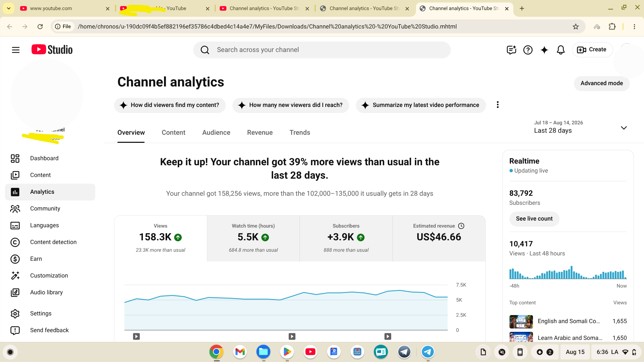Open the three-dot menu after the suggestion chips
This screenshot has height=362, width=644.
click(498, 105)
